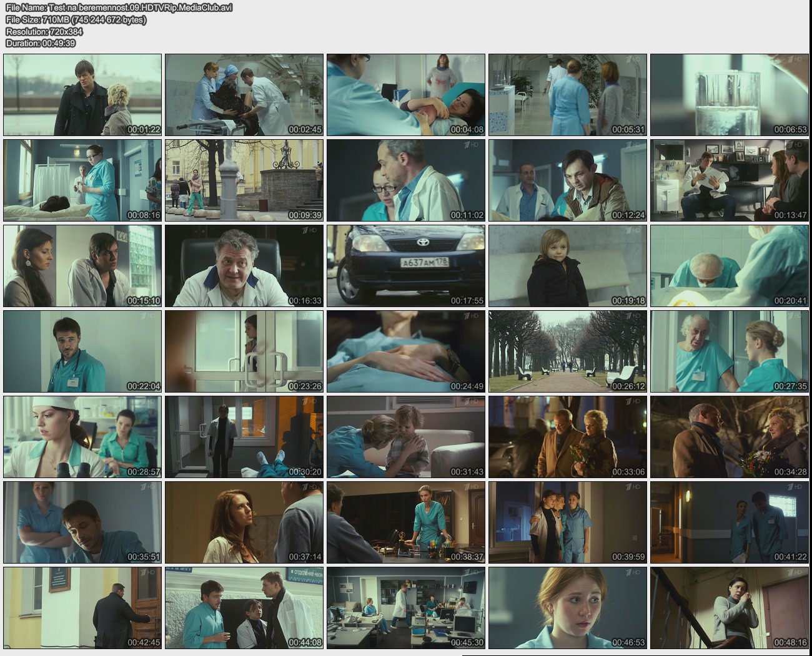
Task: Select the park alley thumbnail at 00:26:12
Action: (567, 351)
